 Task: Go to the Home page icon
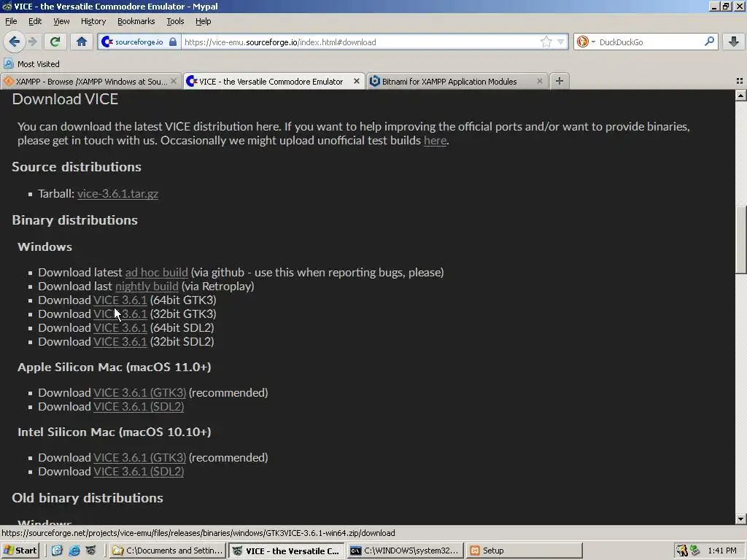click(x=82, y=42)
